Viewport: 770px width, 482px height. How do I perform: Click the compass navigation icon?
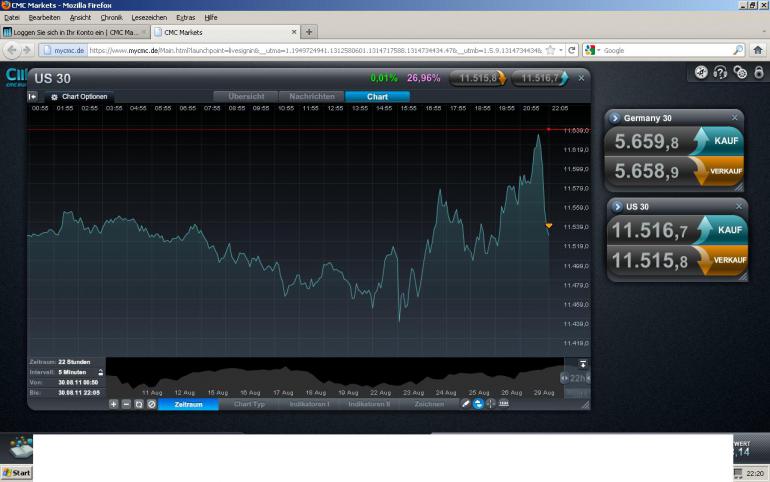coord(701,73)
